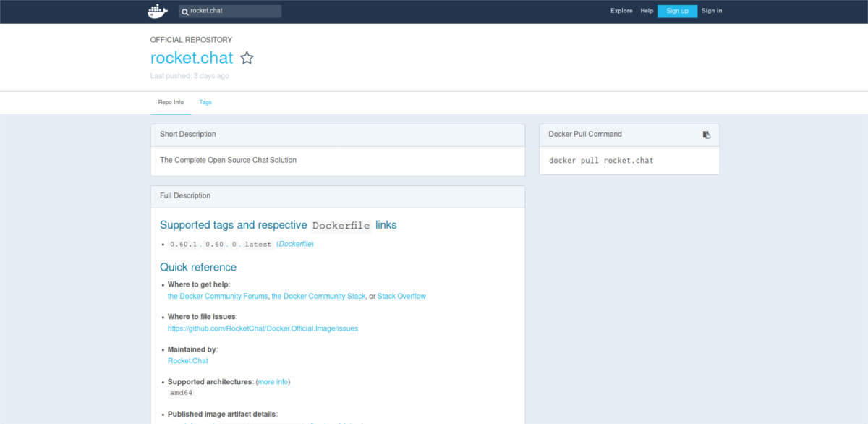
Task: Open the Explore page
Action: (x=621, y=11)
